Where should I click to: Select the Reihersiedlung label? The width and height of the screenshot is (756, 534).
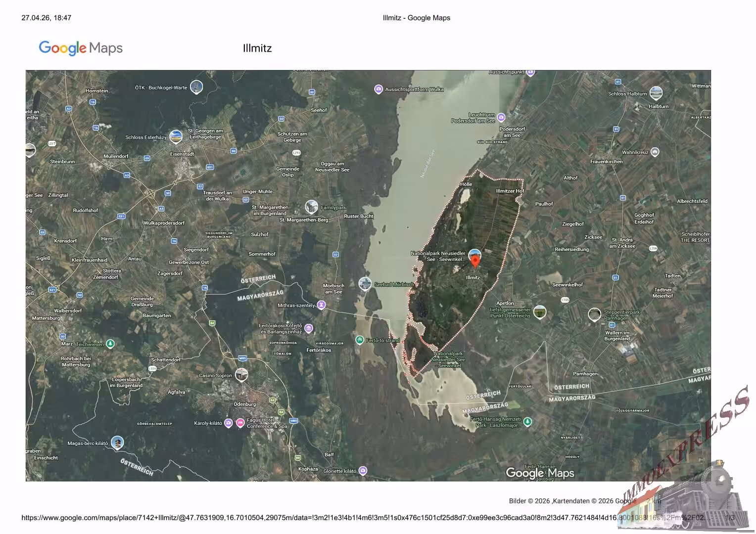point(571,250)
